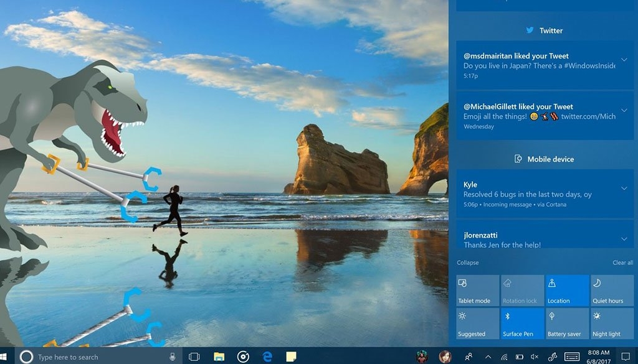The height and width of the screenshot is (364, 638).
Task: Click the clock showing 8:08 AM
Action: [x=599, y=357]
